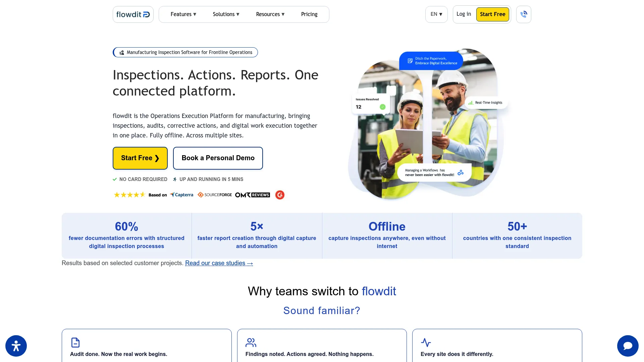Click the G2 review badge

(x=280, y=195)
